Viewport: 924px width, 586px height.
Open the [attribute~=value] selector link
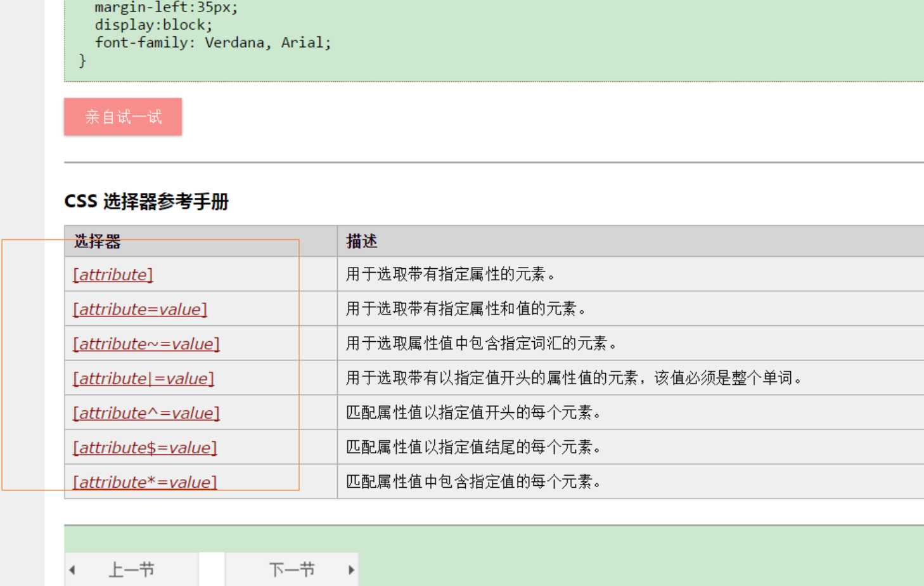coord(146,344)
